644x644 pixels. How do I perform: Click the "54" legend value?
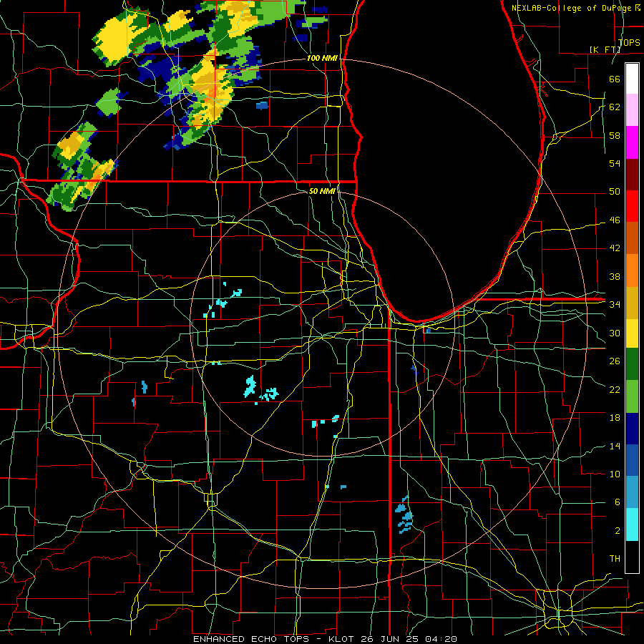(615, 163)
